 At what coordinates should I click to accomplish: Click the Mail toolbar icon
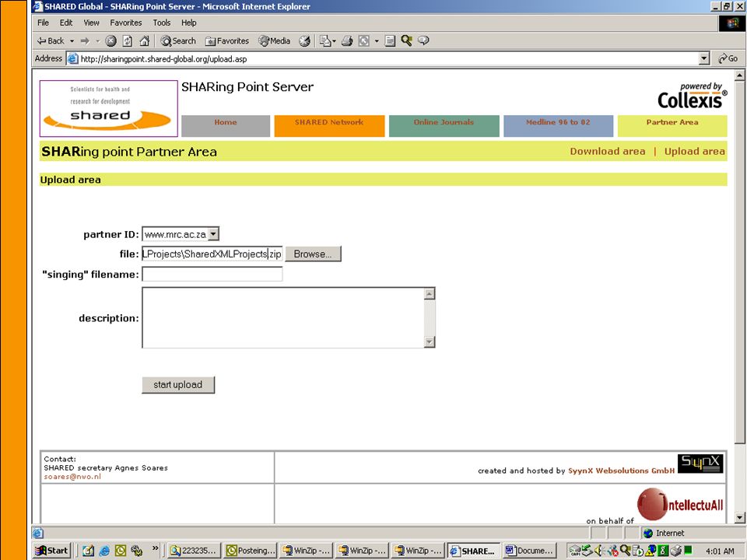(326, 41)
